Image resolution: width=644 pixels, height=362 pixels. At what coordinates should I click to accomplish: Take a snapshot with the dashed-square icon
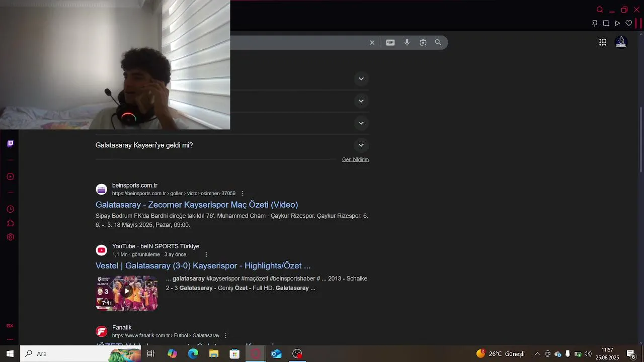(x=606, y=23)
